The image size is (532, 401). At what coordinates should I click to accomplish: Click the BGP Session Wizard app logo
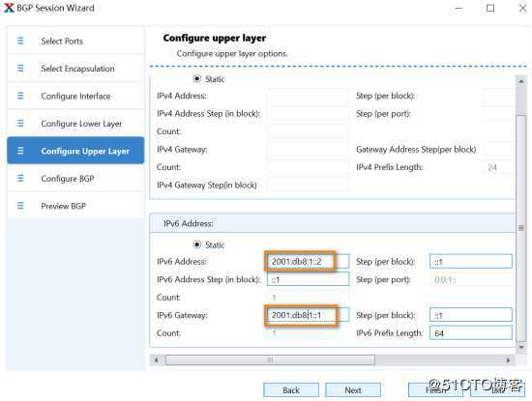point(9,8)
